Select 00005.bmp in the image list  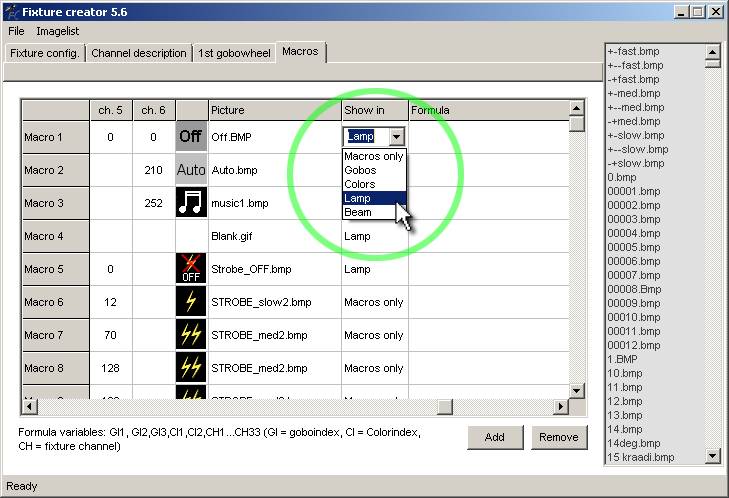pos(634,247)
